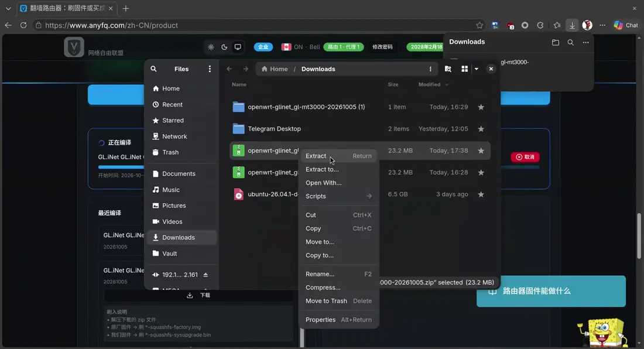
Task: Click the 修改密码 button on the webpage
Action: (382, 47)
